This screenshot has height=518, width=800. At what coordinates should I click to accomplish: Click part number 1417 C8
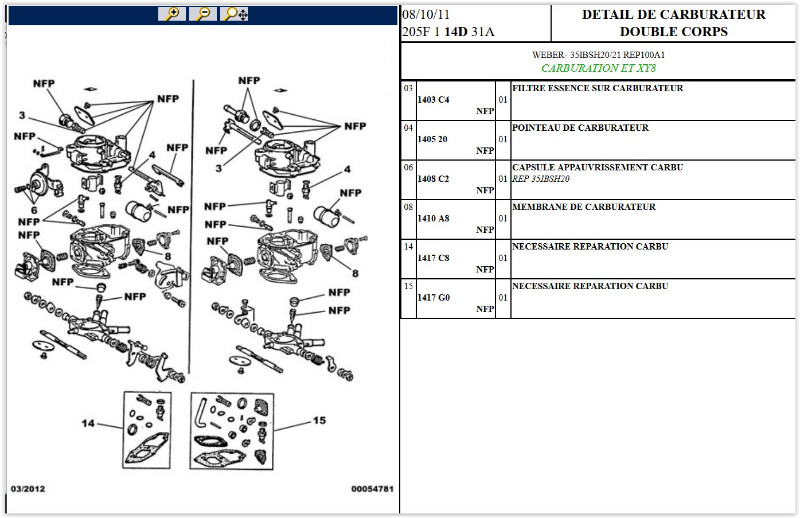(x=433, y=258)
